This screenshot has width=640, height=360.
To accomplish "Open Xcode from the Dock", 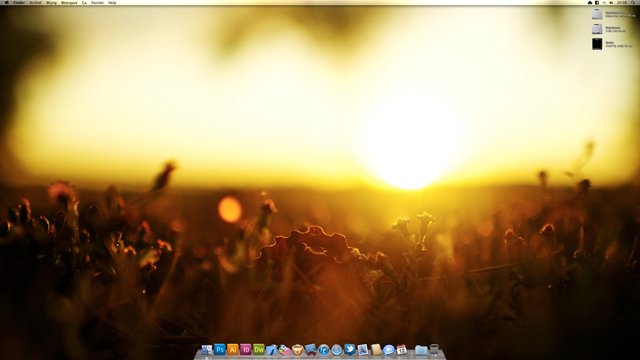I will (x=271, y=350).
